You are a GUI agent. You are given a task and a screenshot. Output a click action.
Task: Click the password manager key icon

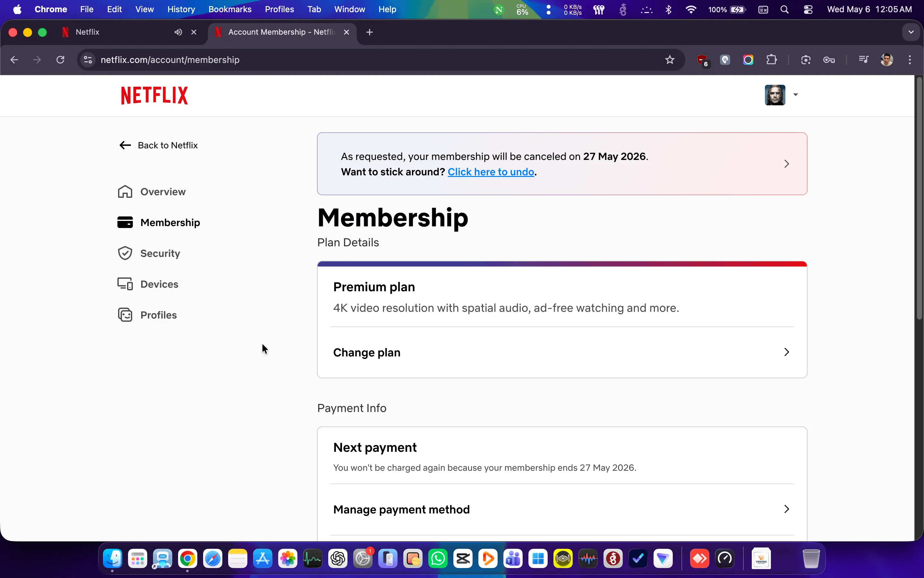coord(829,60)
